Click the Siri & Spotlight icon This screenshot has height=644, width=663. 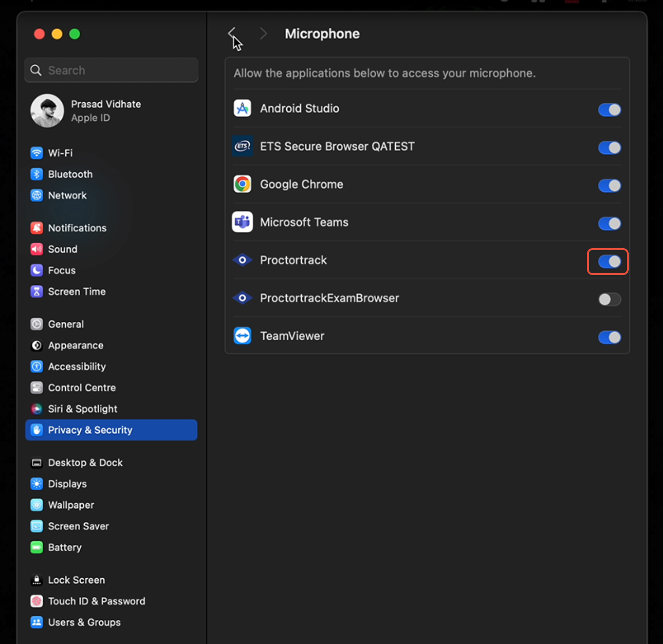pos(37,409)
